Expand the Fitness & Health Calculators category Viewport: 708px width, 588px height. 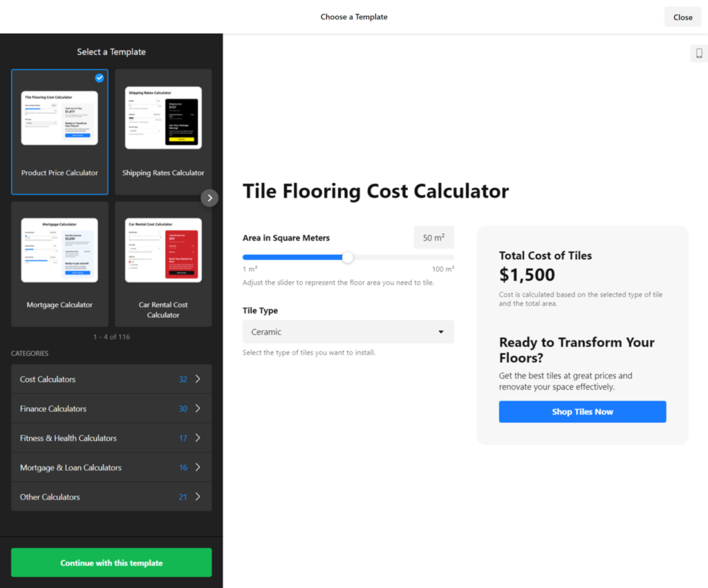coord(111,437)
